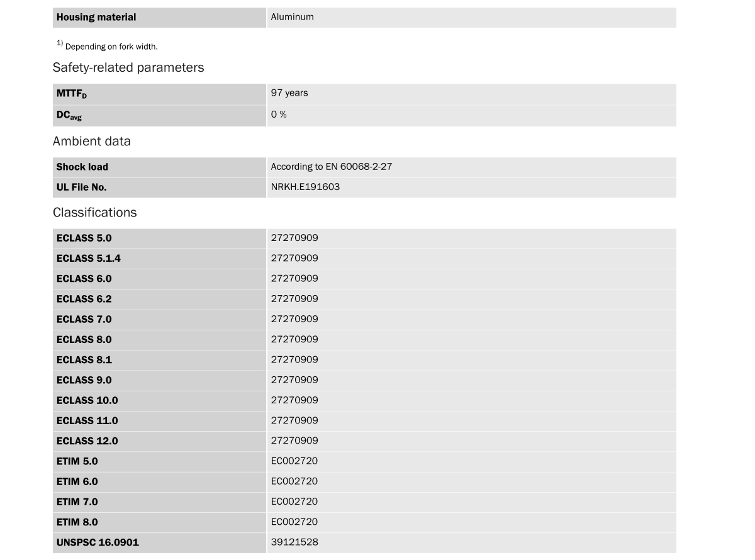The width and height of the screenshot is (755, 560).
Task: Click the Shock load row label
Action: pos(82,167)
